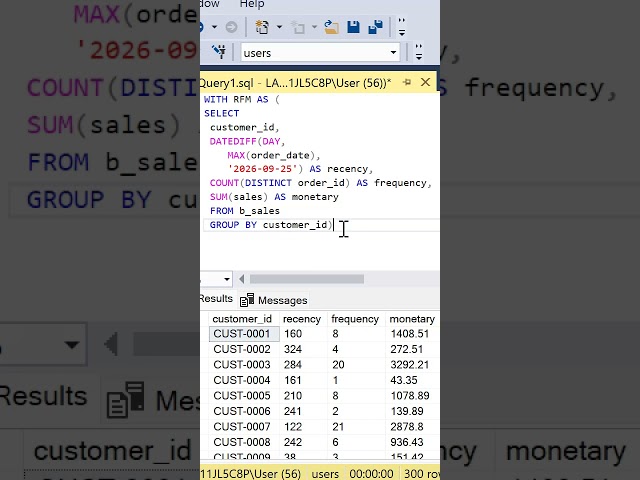Click the recency value 284
Screen dimensions: 640x480
pyautogui.click(x=293, y=365)
